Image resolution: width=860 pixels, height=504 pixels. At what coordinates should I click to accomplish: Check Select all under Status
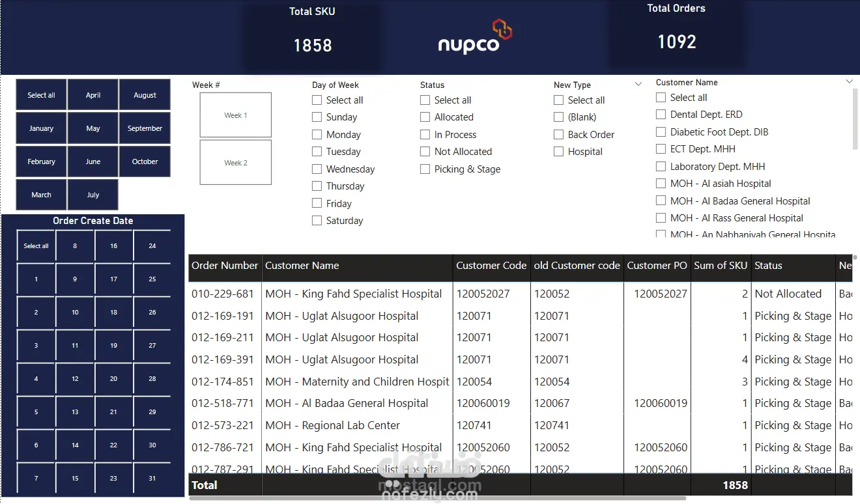coord(425,100)
